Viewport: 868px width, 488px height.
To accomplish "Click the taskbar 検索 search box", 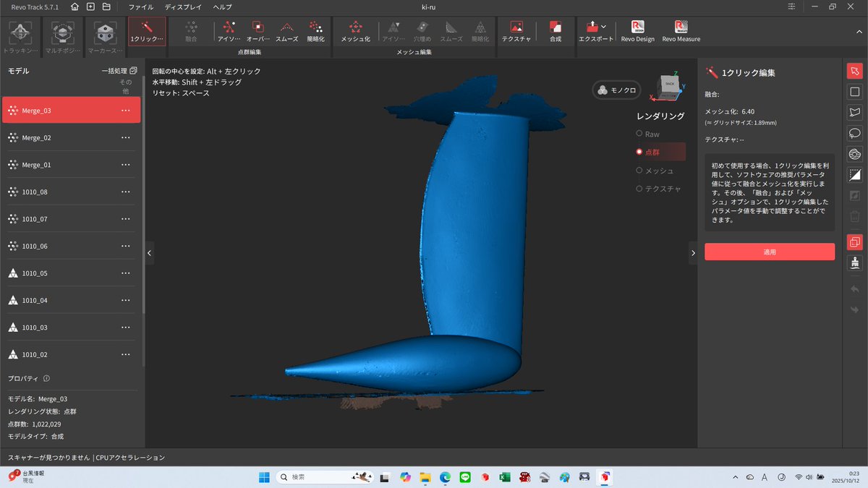I will [x=326, y=477].
